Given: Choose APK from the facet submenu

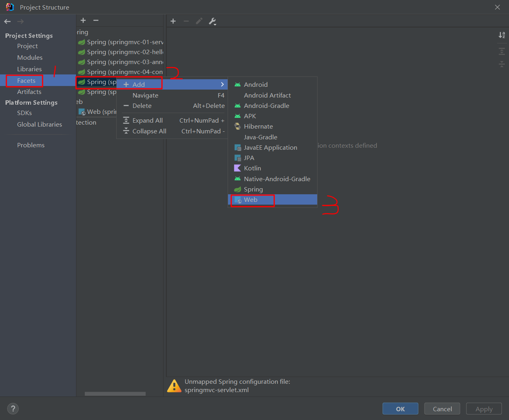Looking at the screenshot, I should click(273, 116).
